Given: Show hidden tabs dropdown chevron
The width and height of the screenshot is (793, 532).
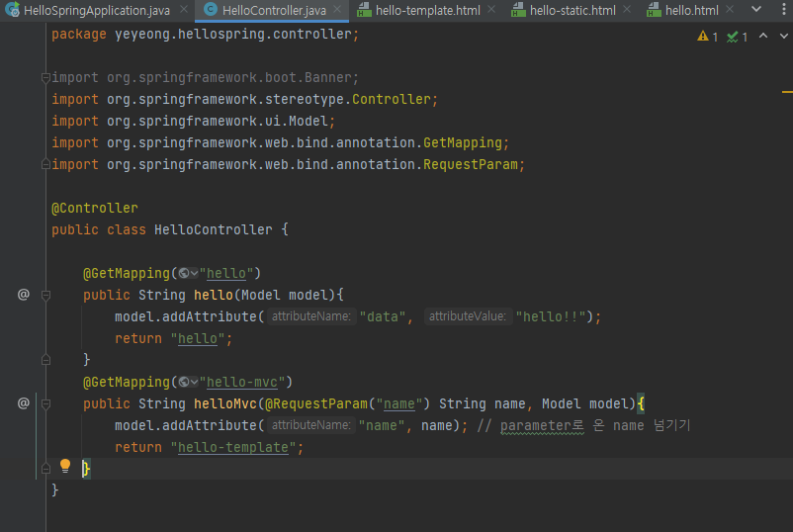Looking at the screenshot, I should pyautogui.click(x=756, y=9).
